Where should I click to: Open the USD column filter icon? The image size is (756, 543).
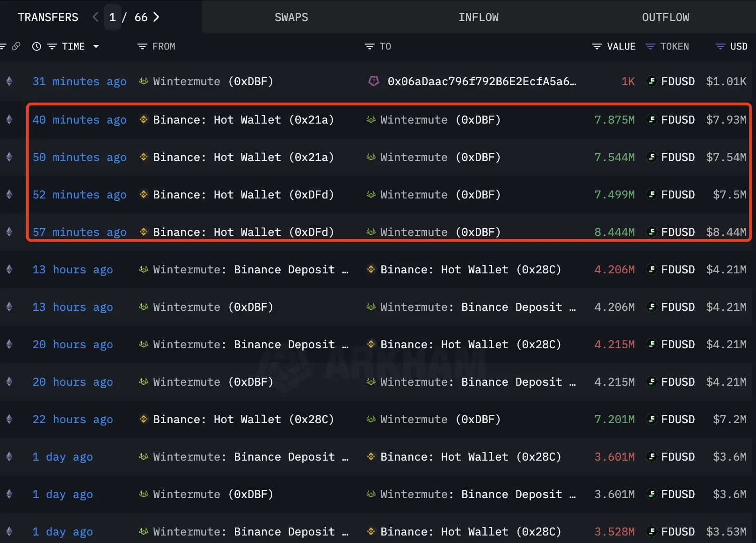[x=720, y=46]
